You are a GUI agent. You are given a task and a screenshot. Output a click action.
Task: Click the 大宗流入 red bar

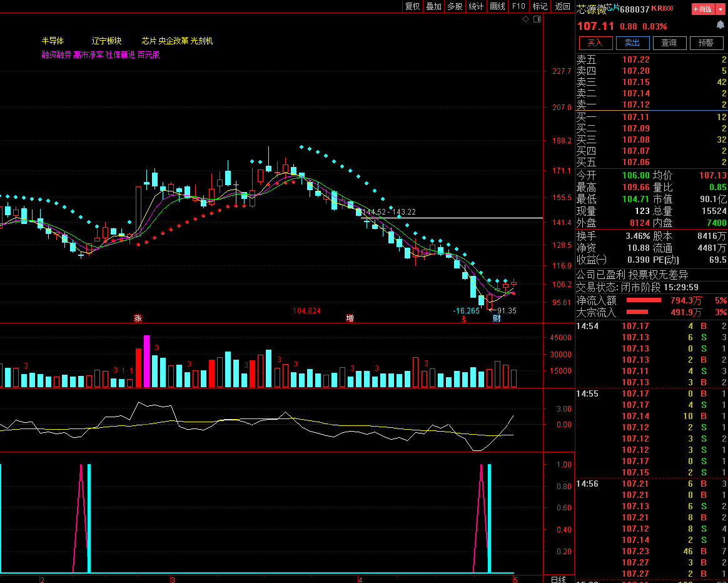(637, 312)
